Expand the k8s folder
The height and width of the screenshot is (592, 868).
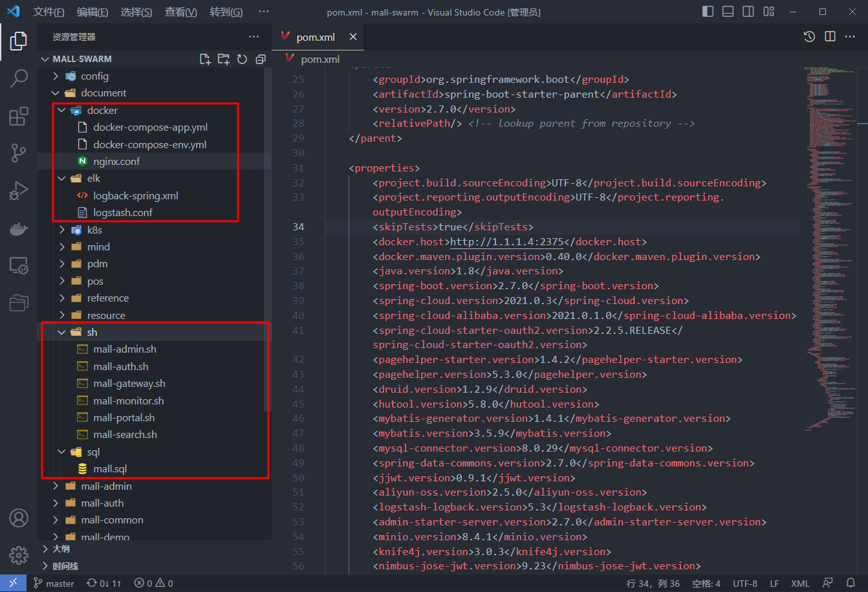(x=94, y=230)
